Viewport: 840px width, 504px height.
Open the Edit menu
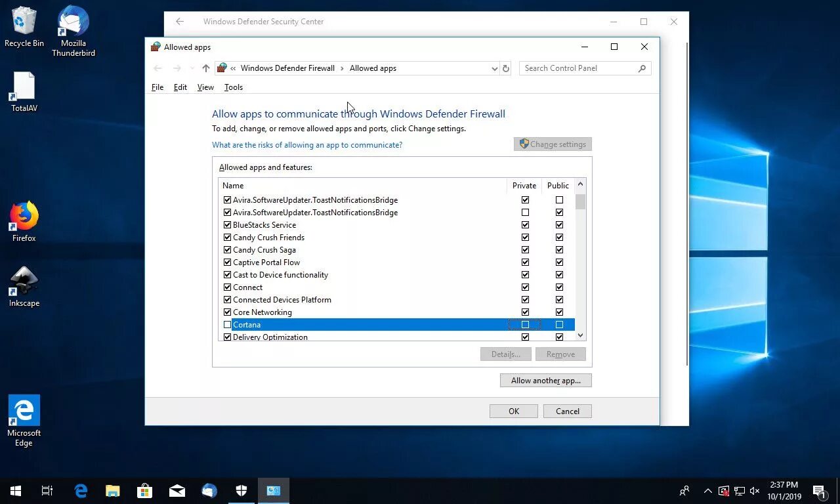point(180,87)
